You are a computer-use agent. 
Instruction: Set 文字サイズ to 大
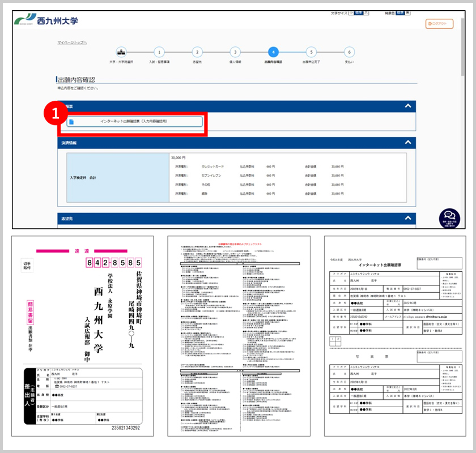[x=366, y=13]
